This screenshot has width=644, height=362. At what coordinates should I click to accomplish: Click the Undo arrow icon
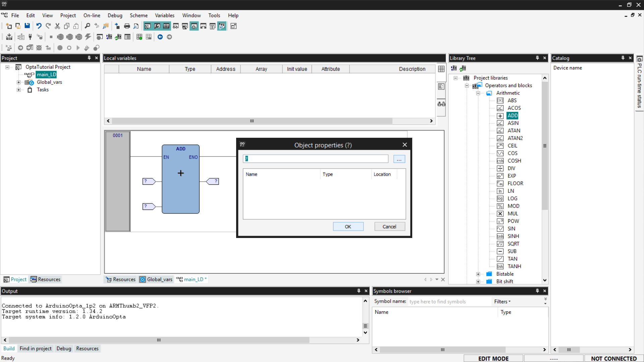point(39,26)
